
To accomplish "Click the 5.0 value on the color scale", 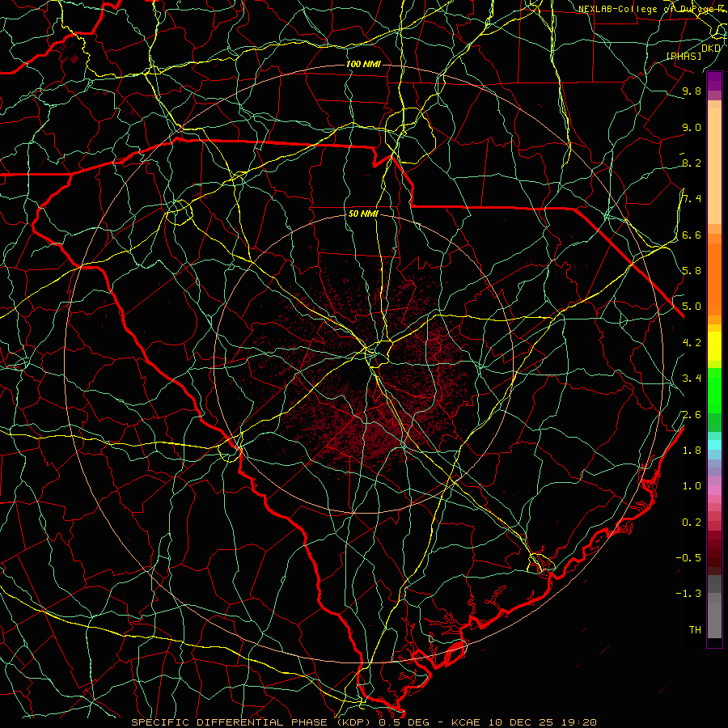I will tap(692, 307).
